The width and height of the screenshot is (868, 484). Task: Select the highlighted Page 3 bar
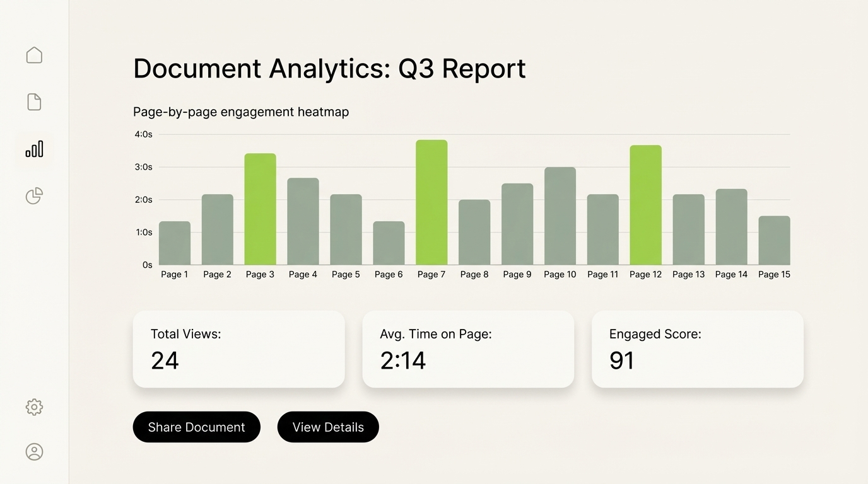coord(260,208)
